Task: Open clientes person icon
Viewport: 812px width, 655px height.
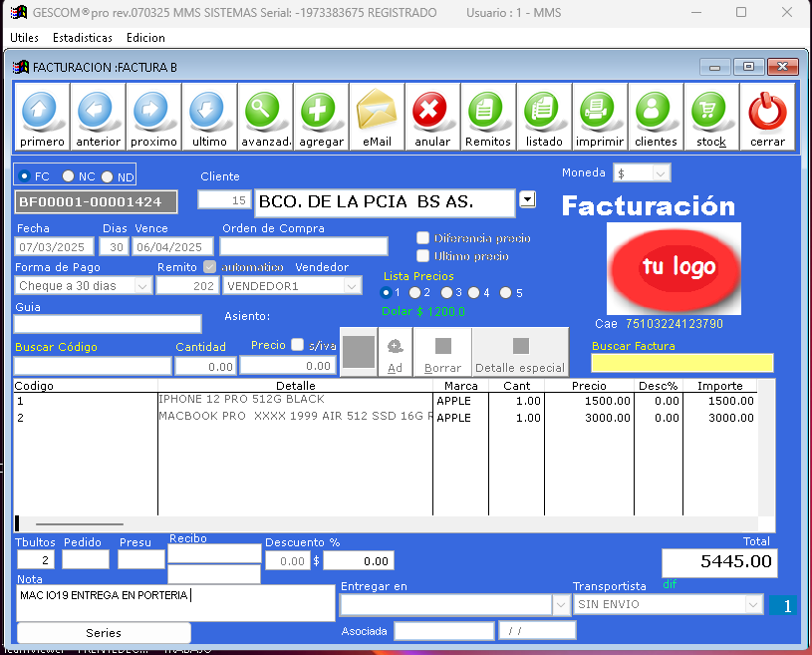Action: pyautogui.click(x=657, y=117)
